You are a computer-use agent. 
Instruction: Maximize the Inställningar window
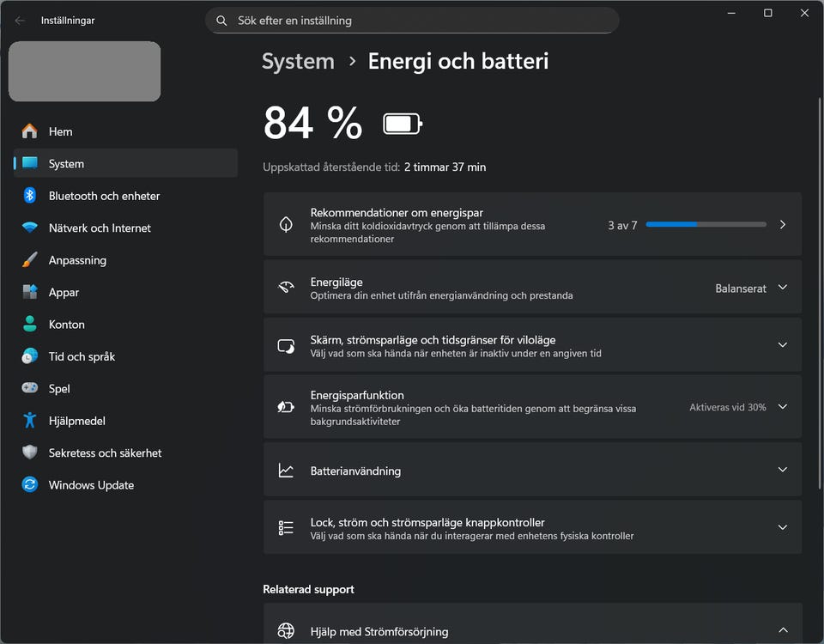click(x=767, y=13)
